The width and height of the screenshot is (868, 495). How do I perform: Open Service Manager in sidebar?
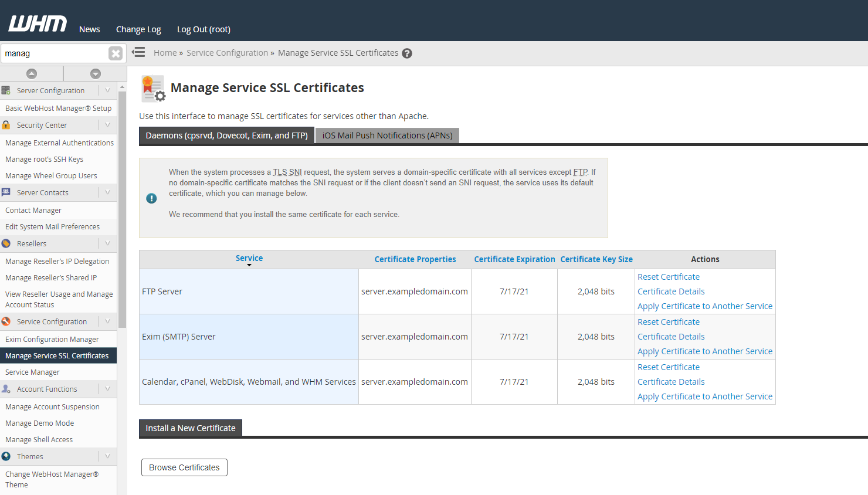pos(32,372)
